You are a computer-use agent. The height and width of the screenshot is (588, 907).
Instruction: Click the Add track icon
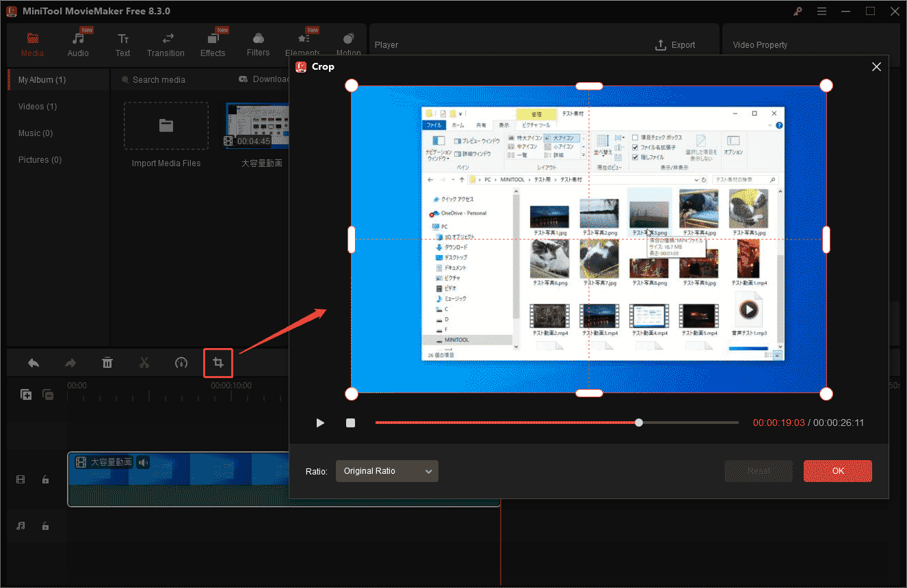coord(26,395)
